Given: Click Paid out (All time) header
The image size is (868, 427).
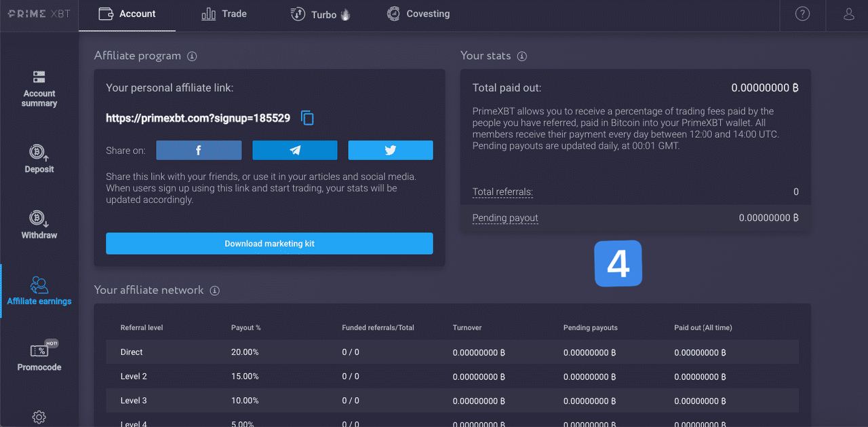Looking at the screenshot, I should pos(703,327).
